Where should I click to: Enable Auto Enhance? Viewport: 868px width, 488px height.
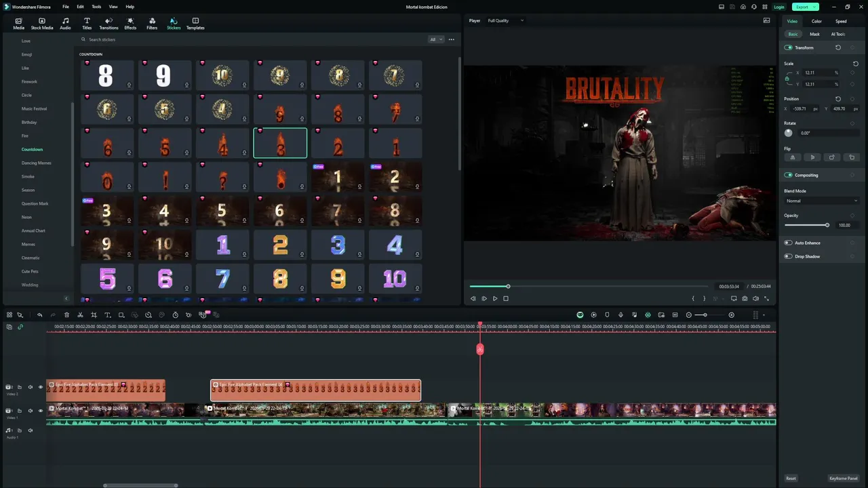(789, 243)
